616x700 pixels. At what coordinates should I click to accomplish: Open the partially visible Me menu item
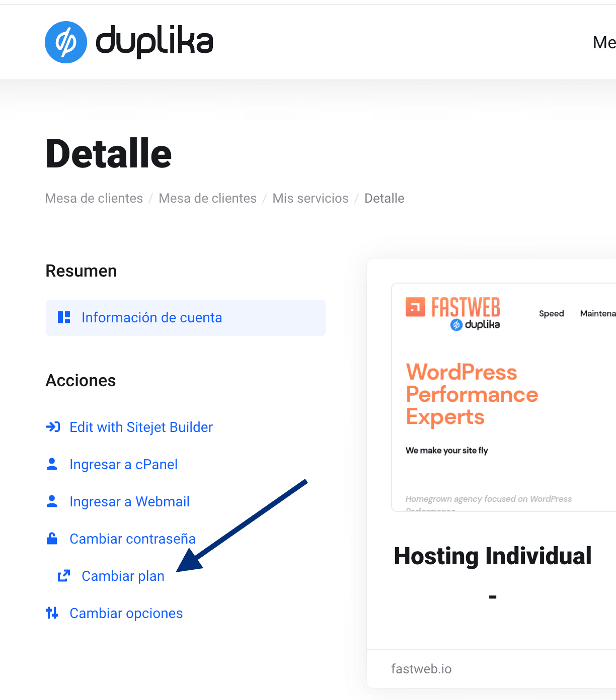(x=604, y=43)
